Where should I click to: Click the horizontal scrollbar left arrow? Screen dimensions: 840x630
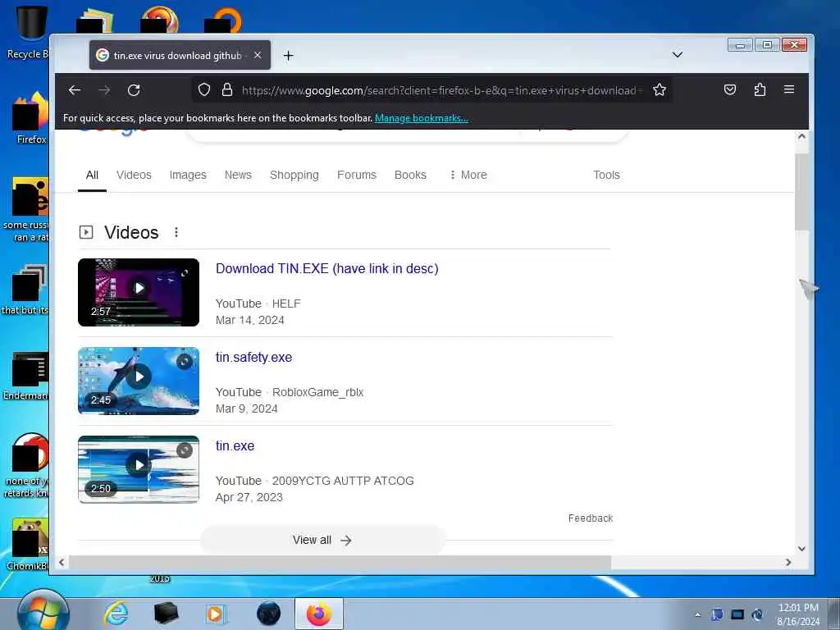click(x=62, y=563)
